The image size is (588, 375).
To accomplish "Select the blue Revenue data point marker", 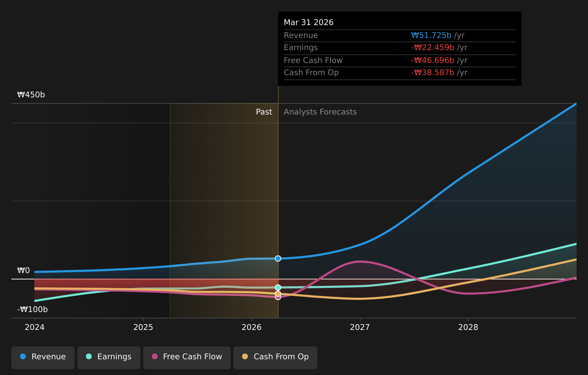I will tap(278, 258).
